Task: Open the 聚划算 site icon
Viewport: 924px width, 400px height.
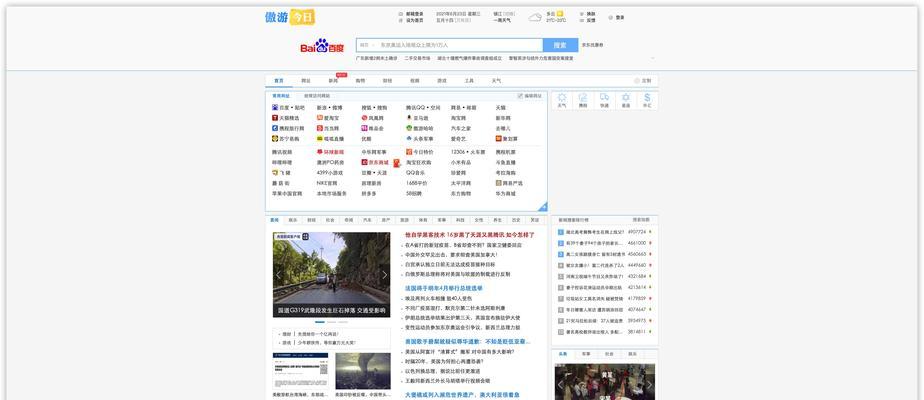Action: pyautogui.click(x=498, y=139)
